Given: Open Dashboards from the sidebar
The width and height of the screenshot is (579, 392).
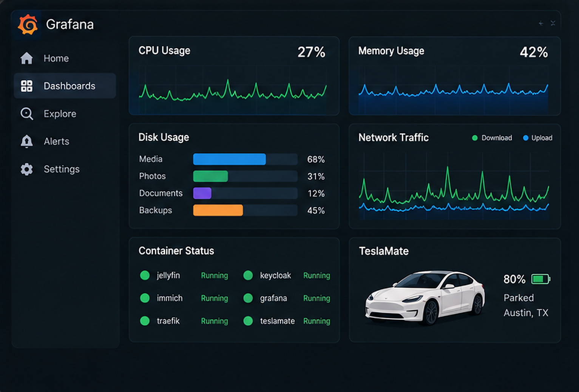Looking at the screenshot, I should click(x=65, y=86).
